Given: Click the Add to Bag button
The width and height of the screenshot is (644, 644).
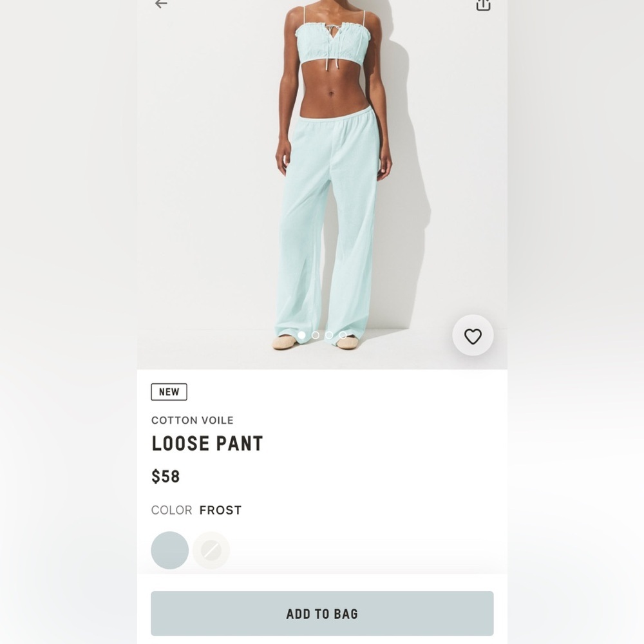Looking at the screenshot, I should click(x=322, y=614).
